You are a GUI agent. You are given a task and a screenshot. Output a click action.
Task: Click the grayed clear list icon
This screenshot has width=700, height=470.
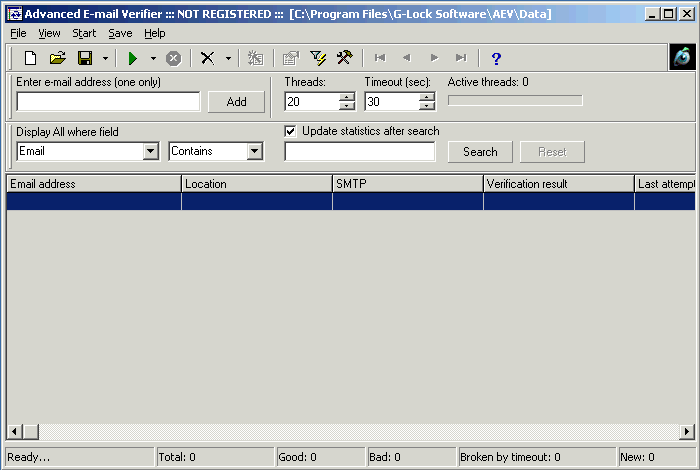pos(255,58)
